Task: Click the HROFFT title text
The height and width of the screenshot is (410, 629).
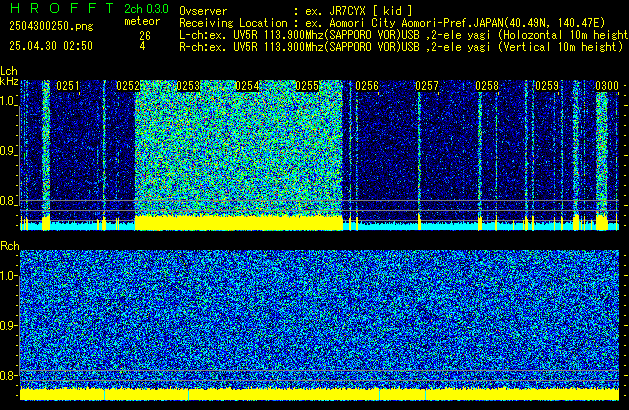Action: [62, 8]
